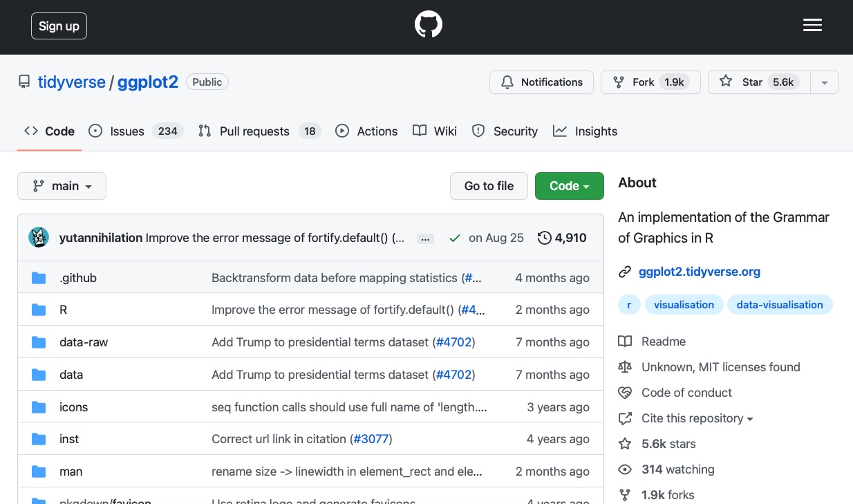The image size is (853, 504).
Task: Open the hamburger navigation menu
Action: pyautogui.click(x=812, y=26)
